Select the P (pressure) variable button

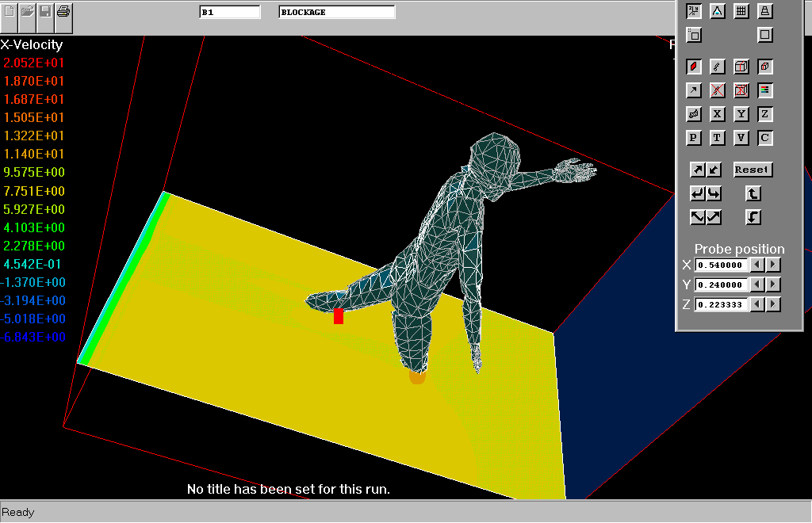point(694,138)
